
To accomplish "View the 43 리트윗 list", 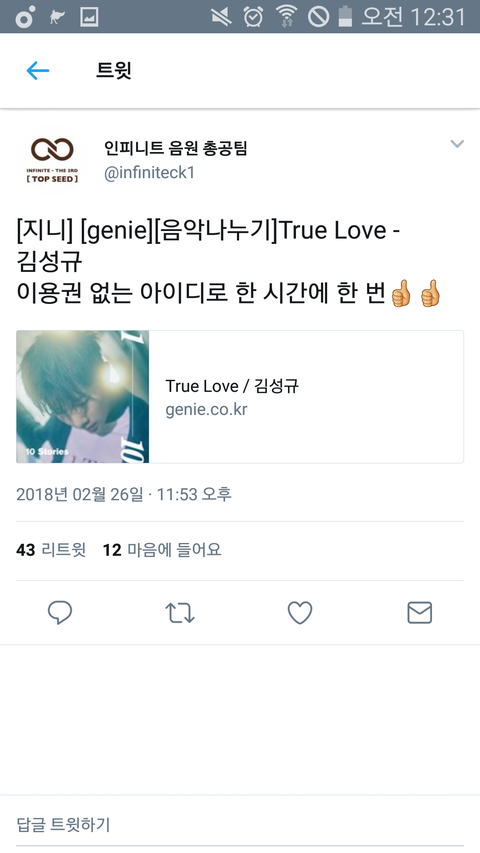I will pos(51,550).
